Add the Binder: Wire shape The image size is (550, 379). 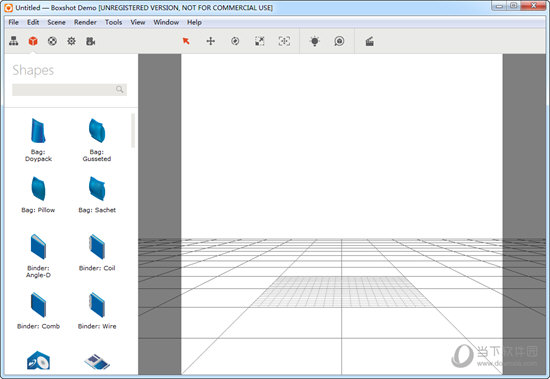97,311
